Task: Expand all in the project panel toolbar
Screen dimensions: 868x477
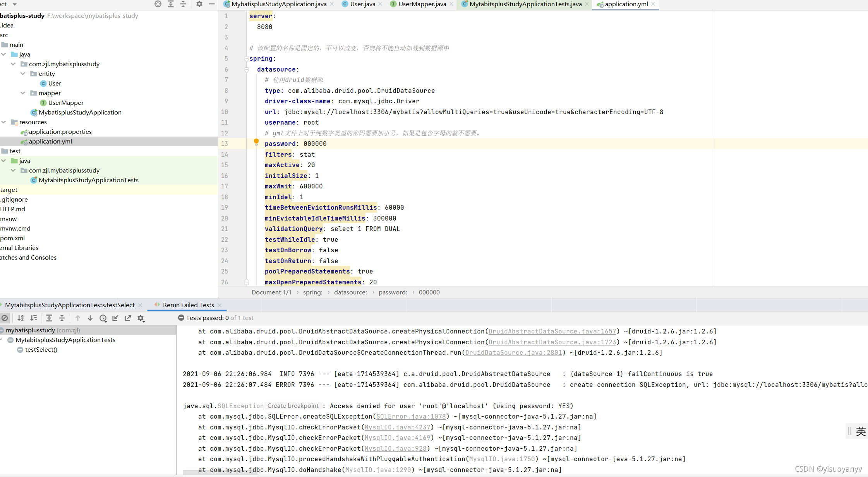Action: click(170, 4)
